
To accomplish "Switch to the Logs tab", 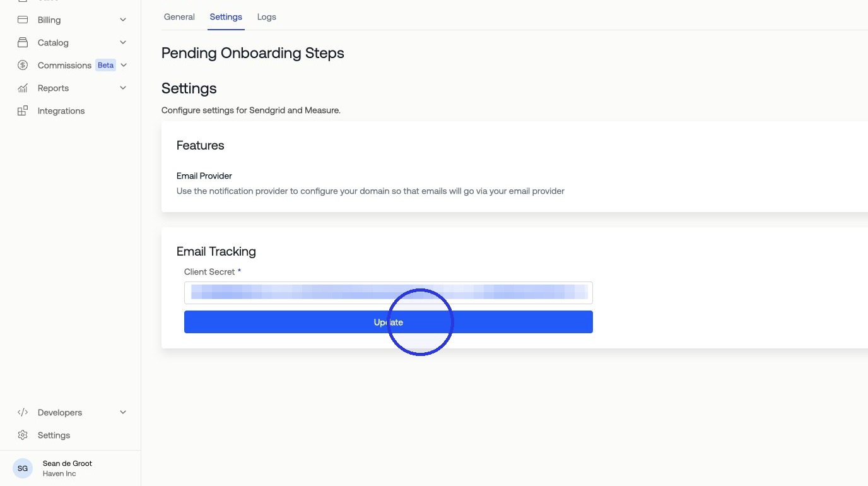I will 267,17.
